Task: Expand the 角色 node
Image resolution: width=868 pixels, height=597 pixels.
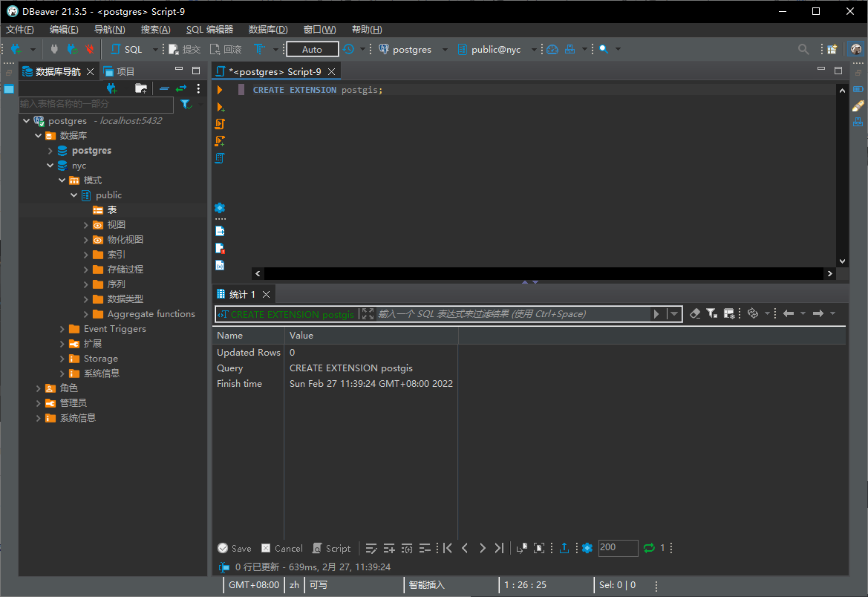Action: [38, 388]
